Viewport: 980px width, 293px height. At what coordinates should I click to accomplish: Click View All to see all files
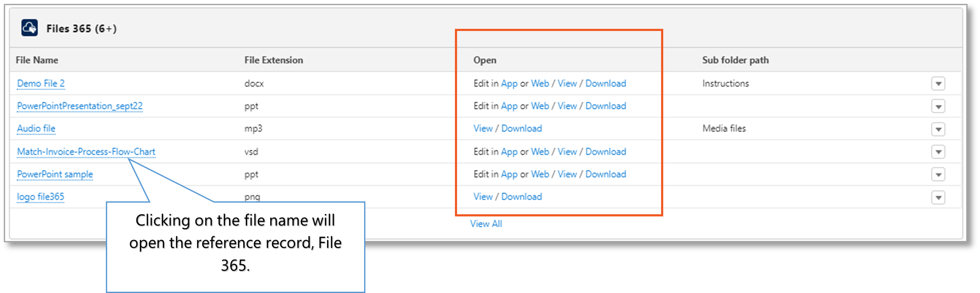coord(485,223)
